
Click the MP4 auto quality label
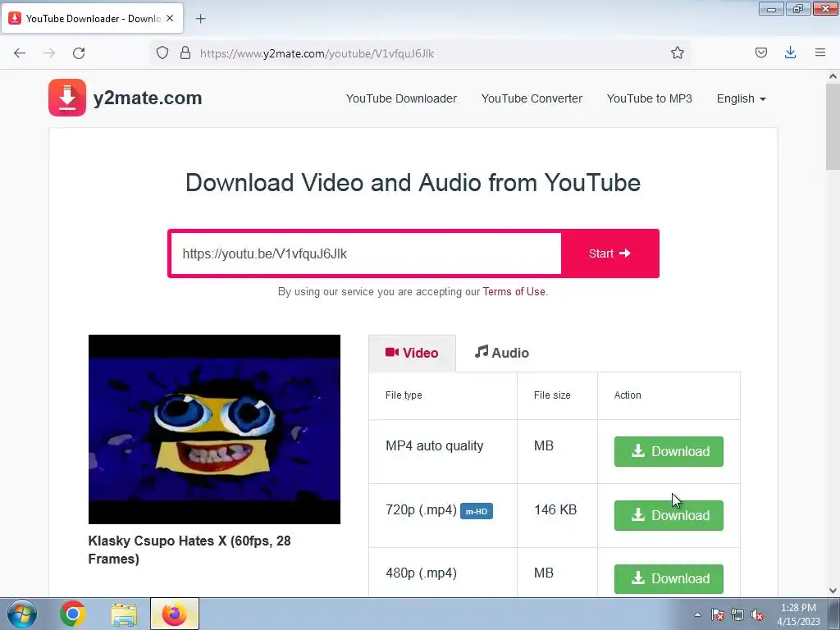435,445
